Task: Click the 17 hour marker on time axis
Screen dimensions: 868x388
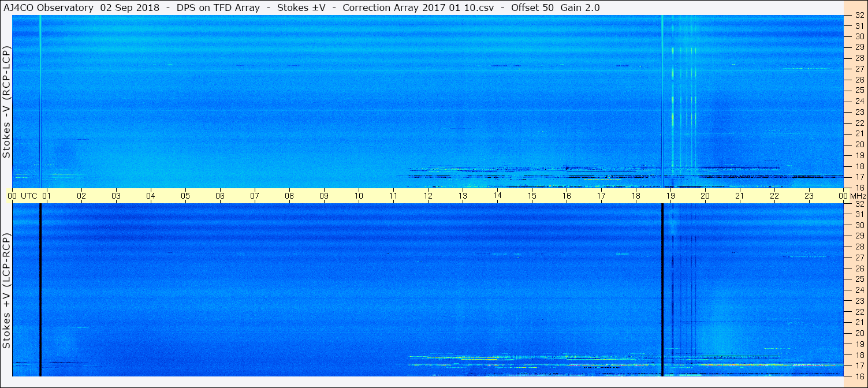Action: (601, 196)
